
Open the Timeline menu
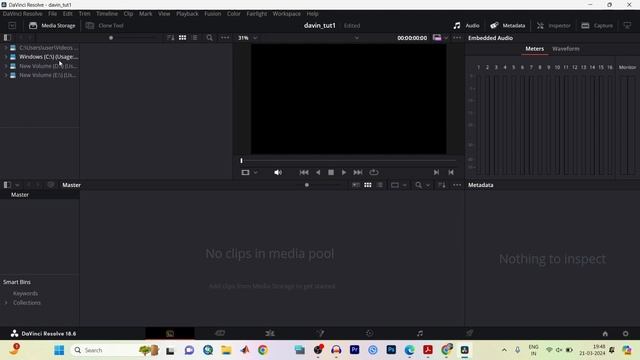[x=107, y=13]
